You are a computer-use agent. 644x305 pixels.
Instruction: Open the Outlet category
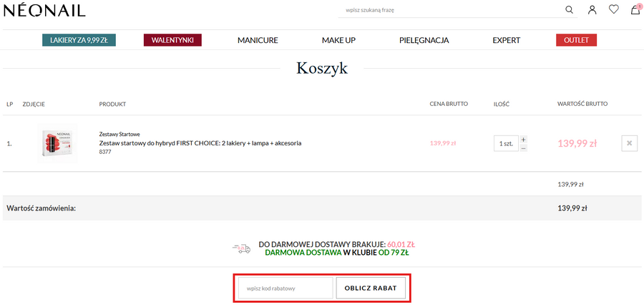click(x=576, y=40)
